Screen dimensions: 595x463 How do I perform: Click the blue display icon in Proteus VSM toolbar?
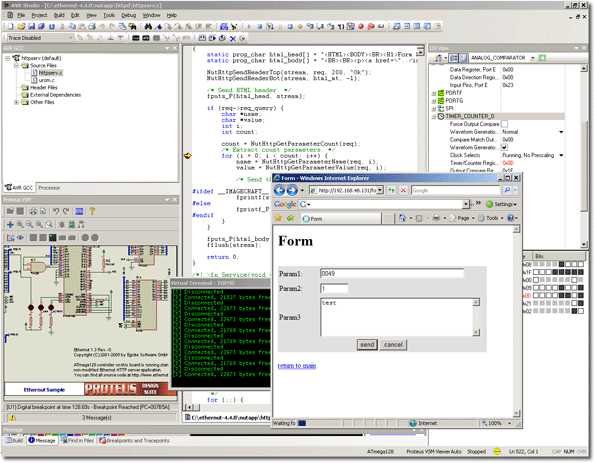coord(79,211)
